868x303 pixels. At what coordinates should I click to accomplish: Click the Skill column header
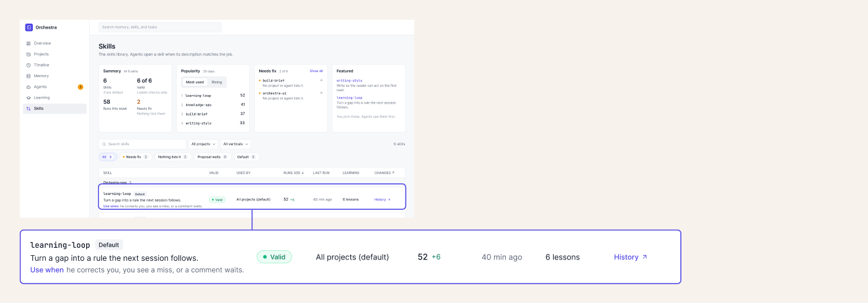(108, 173)
